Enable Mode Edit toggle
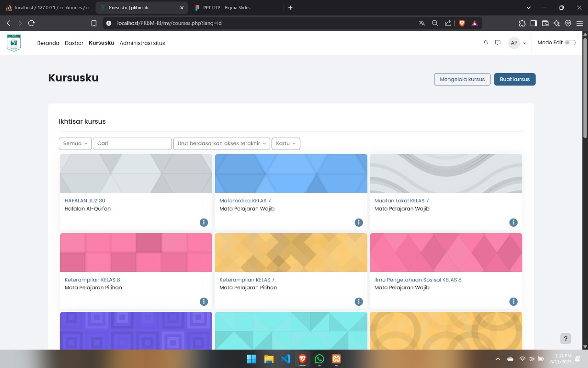This screenshot has width=588, height=368. click(x=571, y=42)
